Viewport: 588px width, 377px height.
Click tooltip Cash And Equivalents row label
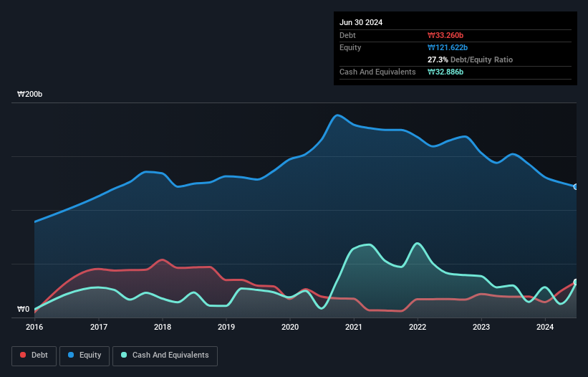377,72
